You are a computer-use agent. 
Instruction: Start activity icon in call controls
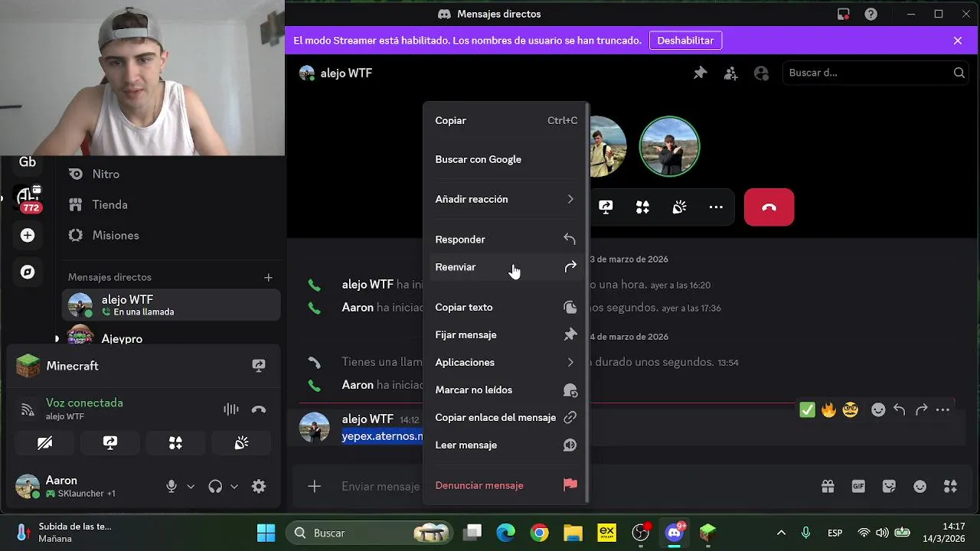[642, 207]
